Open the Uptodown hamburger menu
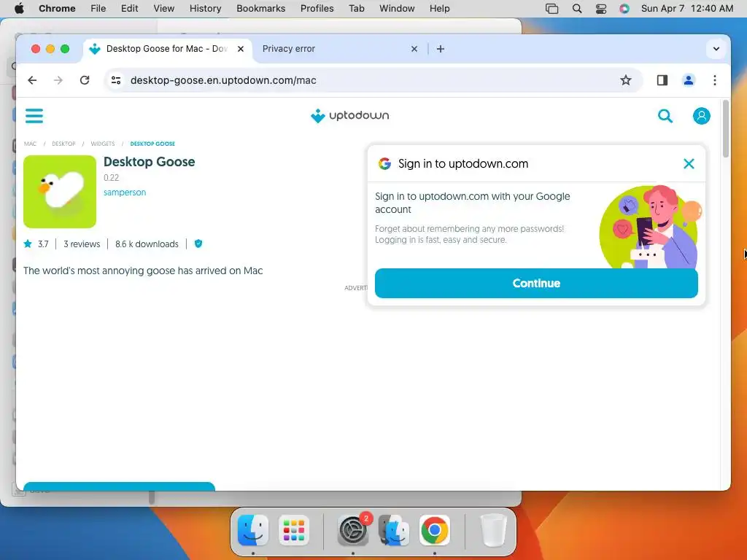The height and width of the screenshot is (560, 747). [x=34, y=116]
